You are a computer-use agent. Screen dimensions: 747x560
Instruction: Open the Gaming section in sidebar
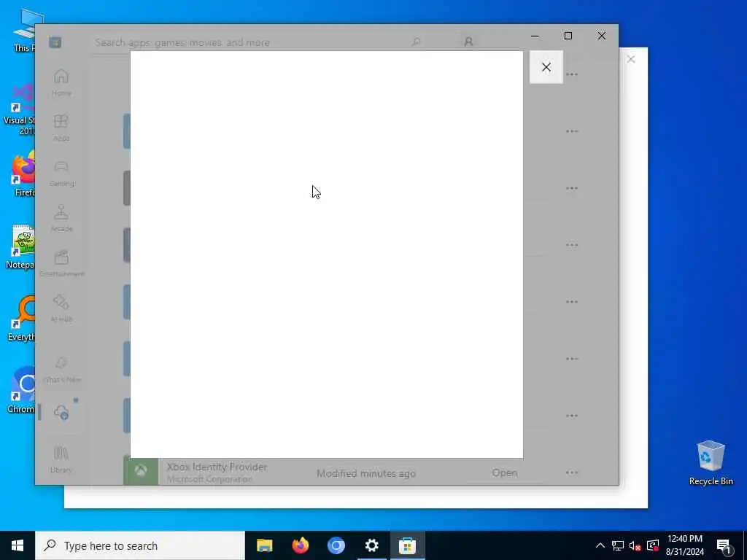click(61, 173)
